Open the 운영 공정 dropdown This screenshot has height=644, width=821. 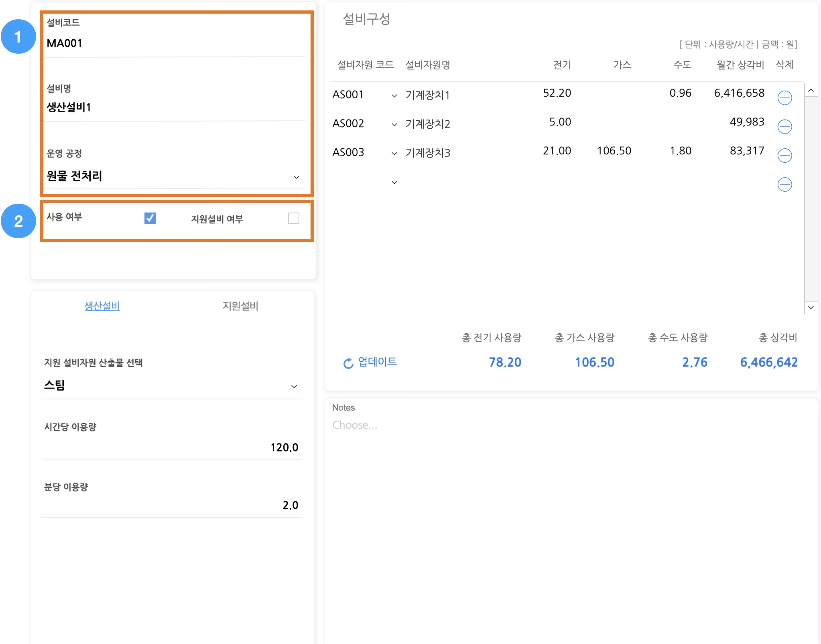click(x=296, y=177)
